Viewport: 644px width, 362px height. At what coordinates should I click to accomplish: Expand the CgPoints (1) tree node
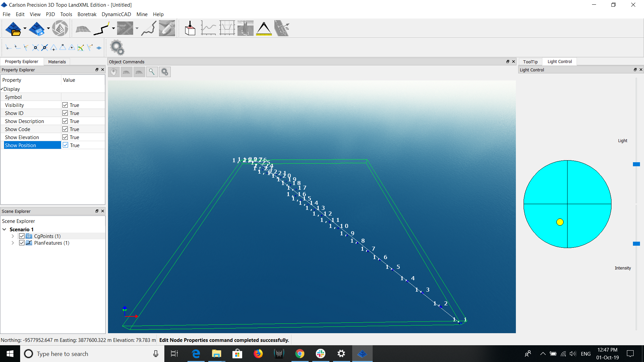tap(13, 236)
